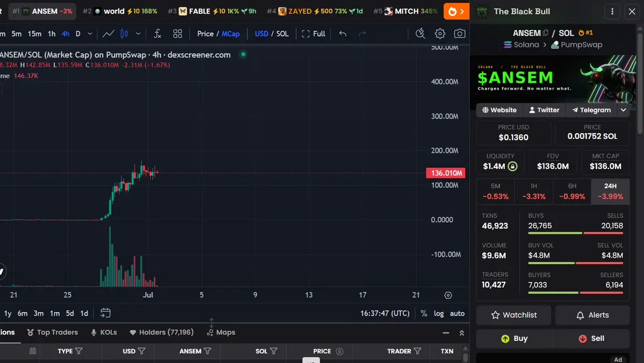Select the 1H stats tab

click(x=533, y=191)
